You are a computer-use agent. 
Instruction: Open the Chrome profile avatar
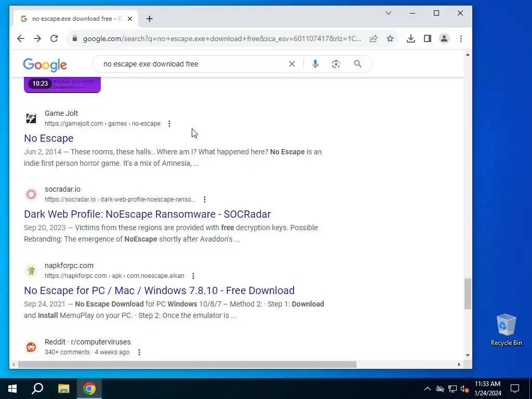pos(444,38)
